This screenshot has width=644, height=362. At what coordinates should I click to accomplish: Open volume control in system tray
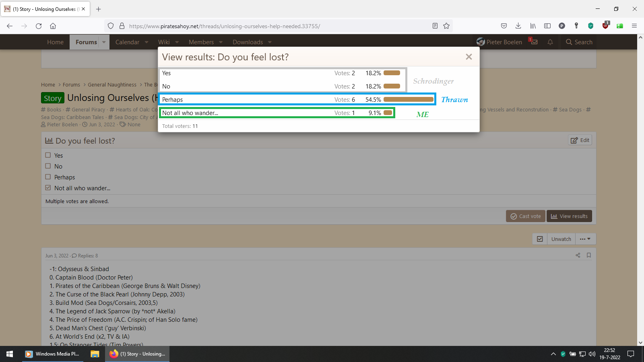coord(592,354)
